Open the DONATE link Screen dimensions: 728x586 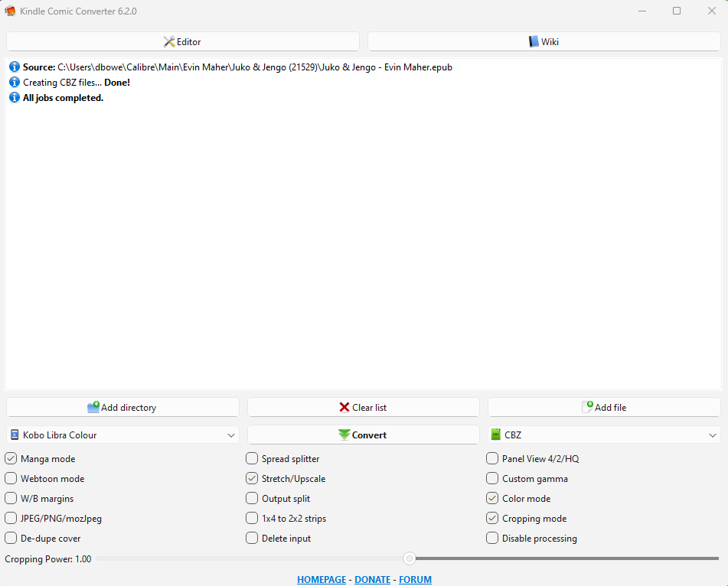click(372, 580)
